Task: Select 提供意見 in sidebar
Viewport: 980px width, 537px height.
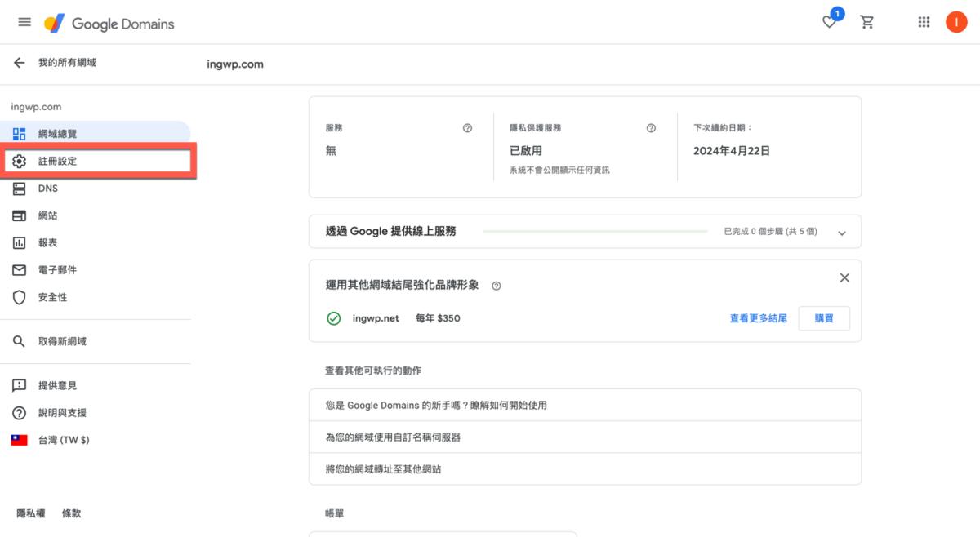Action: (x=95, y=385)
